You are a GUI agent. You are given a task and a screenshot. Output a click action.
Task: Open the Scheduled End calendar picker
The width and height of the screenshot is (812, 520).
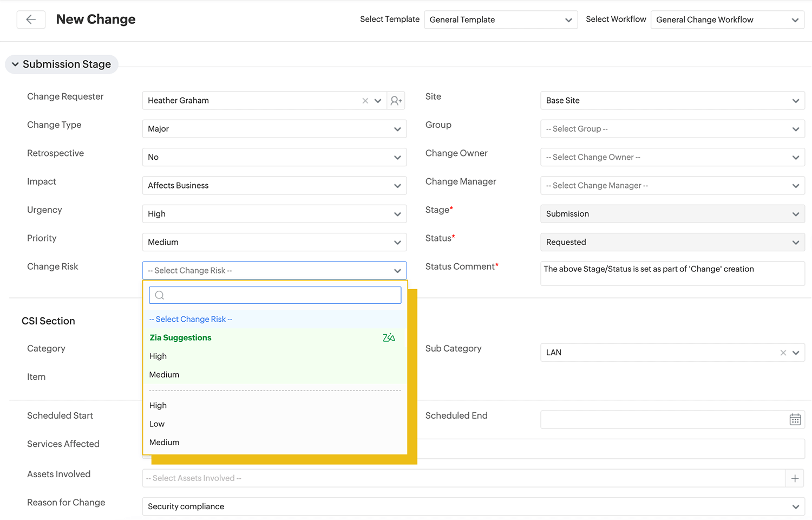[795, 419]
